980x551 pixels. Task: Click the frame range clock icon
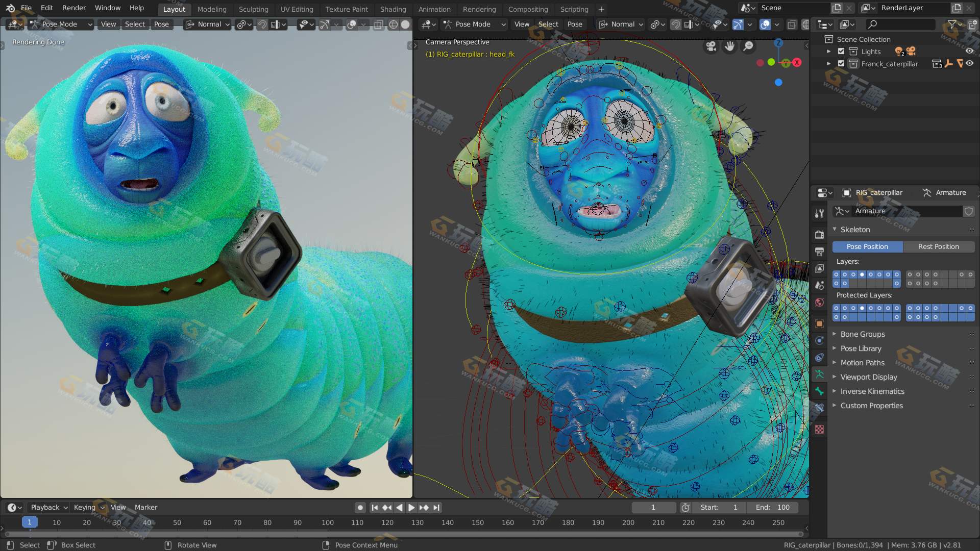(x=685, y=508)
